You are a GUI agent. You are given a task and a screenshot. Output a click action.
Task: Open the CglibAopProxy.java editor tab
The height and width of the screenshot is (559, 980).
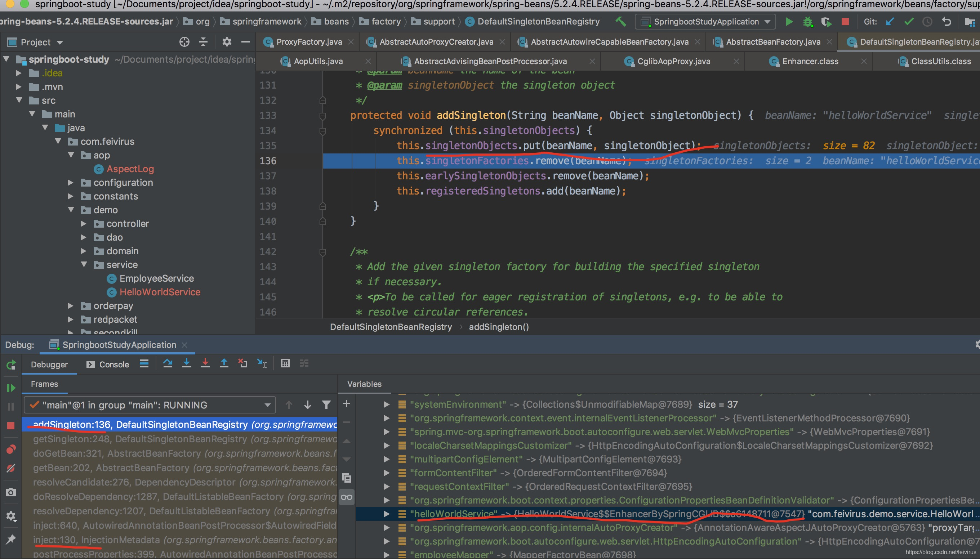673,61
